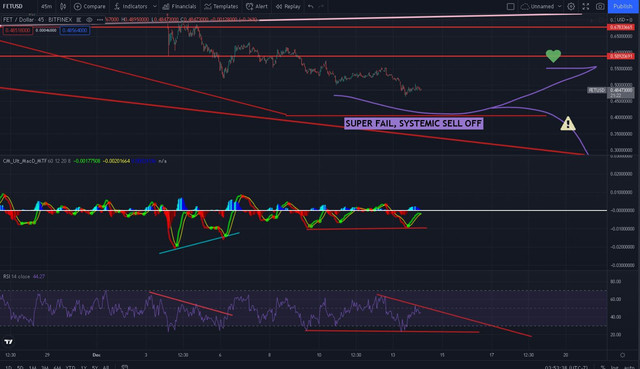The height and width of the screenshot is (369, 640).
Task: Open the Financials panel
Action: point(179,6)
